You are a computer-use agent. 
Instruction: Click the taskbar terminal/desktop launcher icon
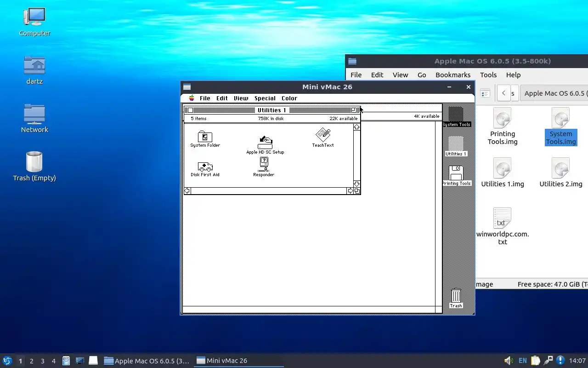coord(80,361)
